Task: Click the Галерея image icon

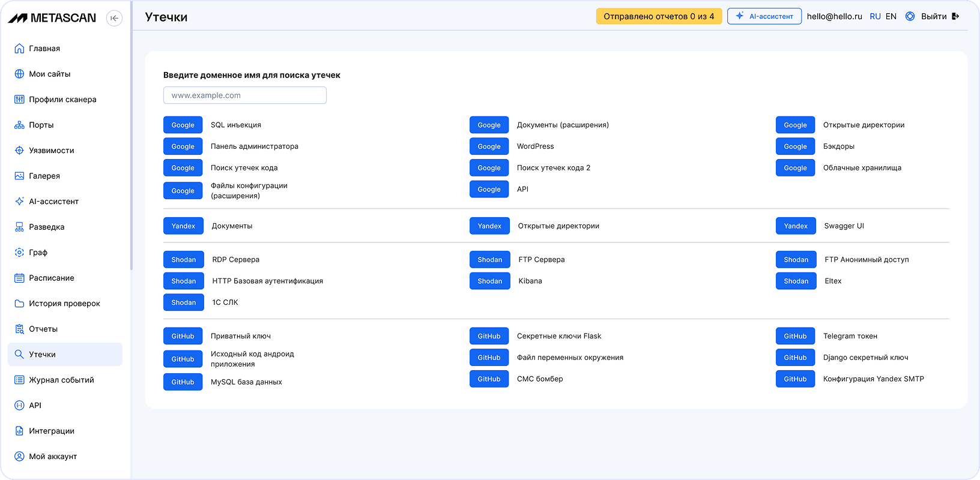Action: pyautogui.click(x=19, y=176)
